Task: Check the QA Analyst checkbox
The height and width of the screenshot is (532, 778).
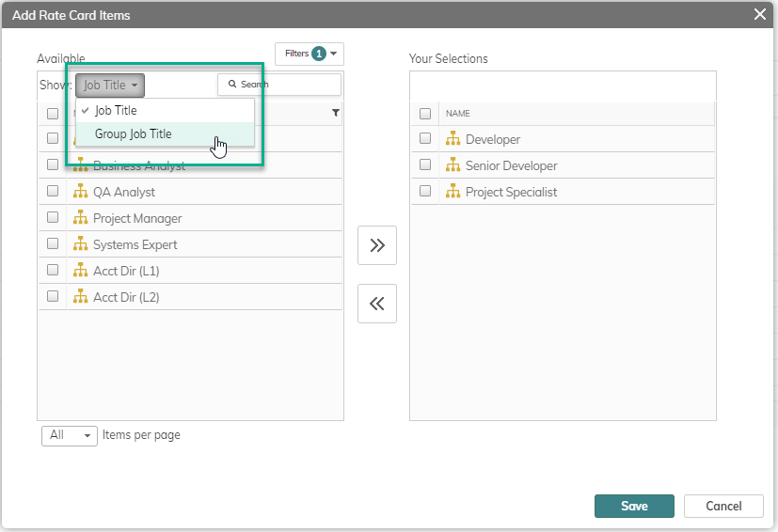Action: pyautogui.click(x=53, y=191)
